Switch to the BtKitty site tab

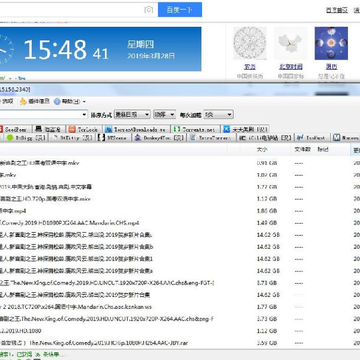pyautogui.click(x=72, y=138)
